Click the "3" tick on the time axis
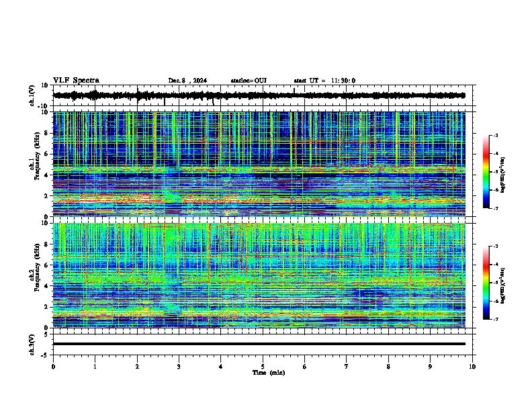The image size is (532, 411). coord(179,367)
